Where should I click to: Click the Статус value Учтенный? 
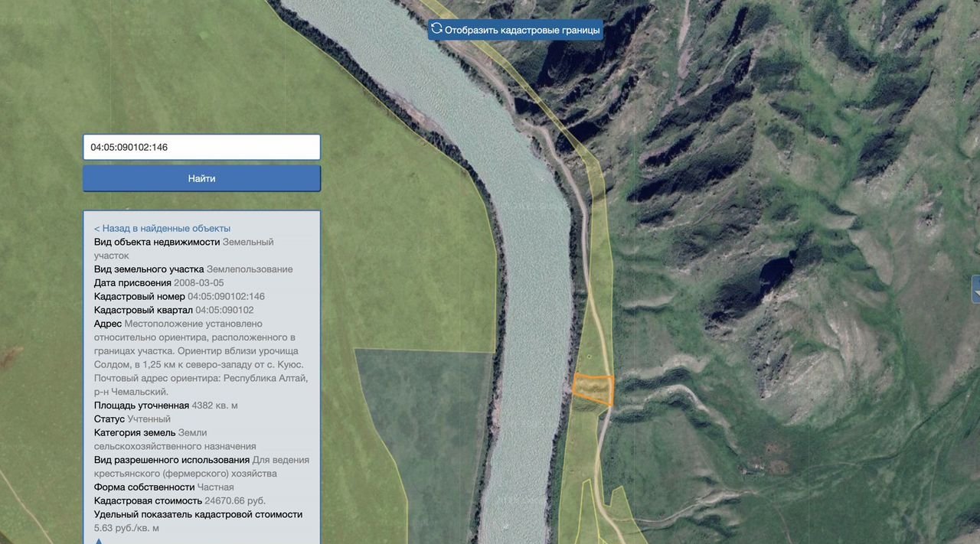tap(149, 419)
